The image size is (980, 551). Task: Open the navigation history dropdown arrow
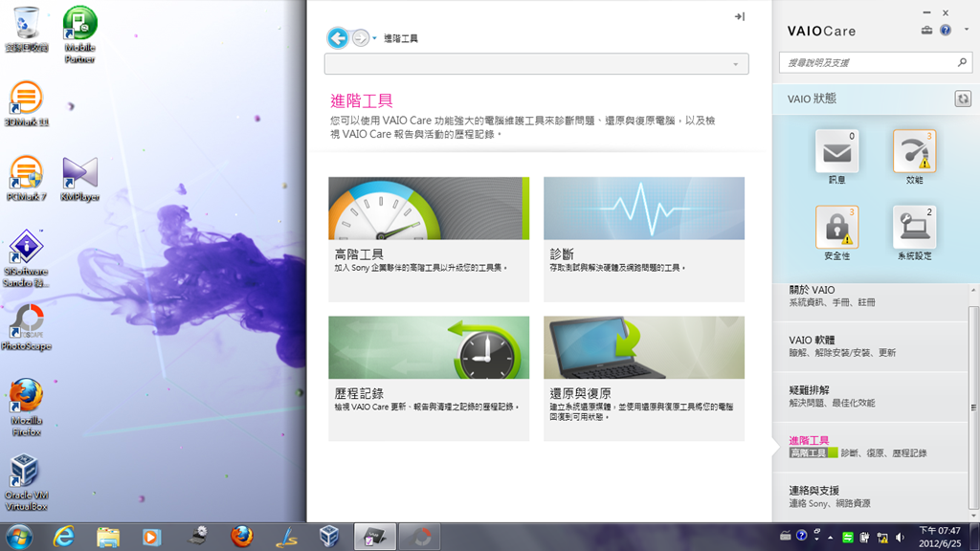pyautogui.click(x=374, y=38)
